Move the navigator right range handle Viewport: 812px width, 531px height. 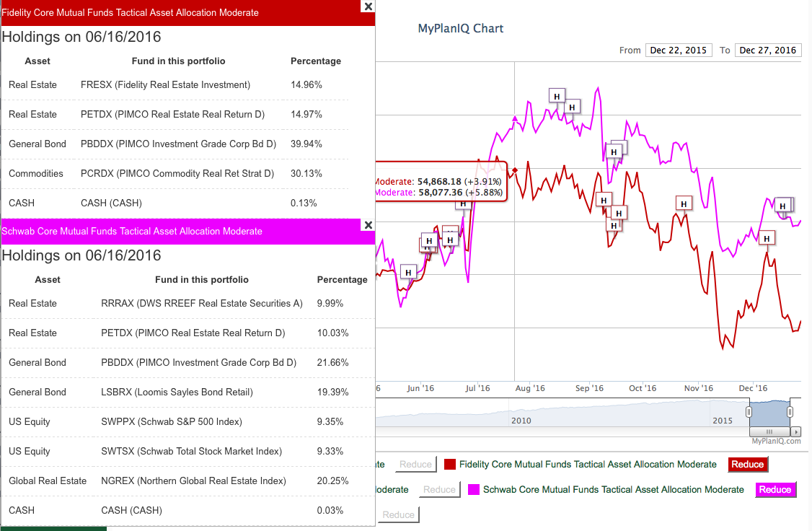[x=790, y=412]
